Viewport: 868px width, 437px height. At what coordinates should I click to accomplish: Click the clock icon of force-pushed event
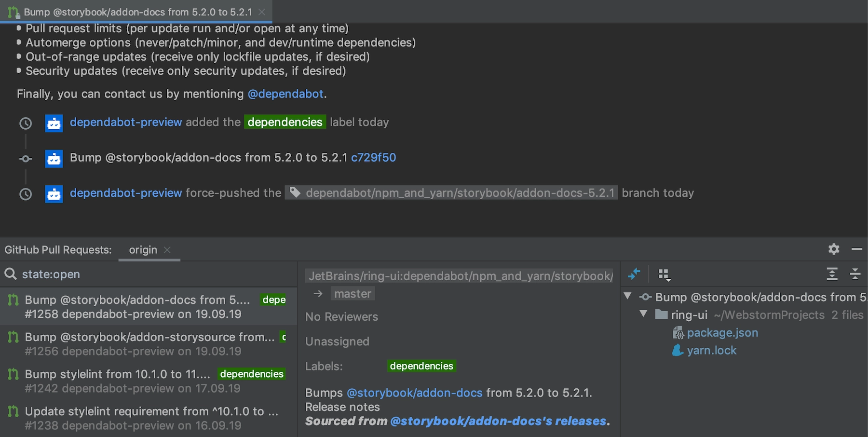pos(26,194)
